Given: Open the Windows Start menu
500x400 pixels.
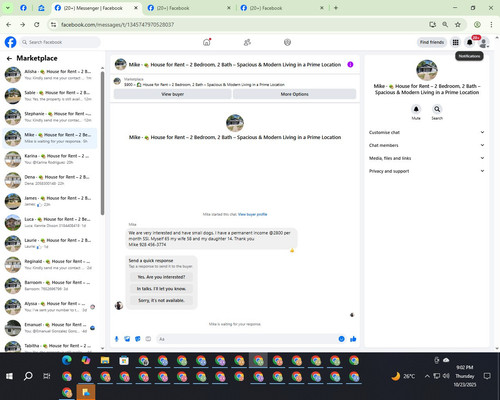Looking at the screenshot, I should [x=9, y=376].
